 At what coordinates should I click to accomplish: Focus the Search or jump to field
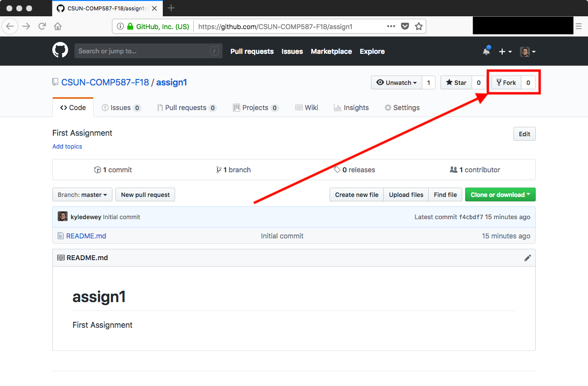click(148, 51)
